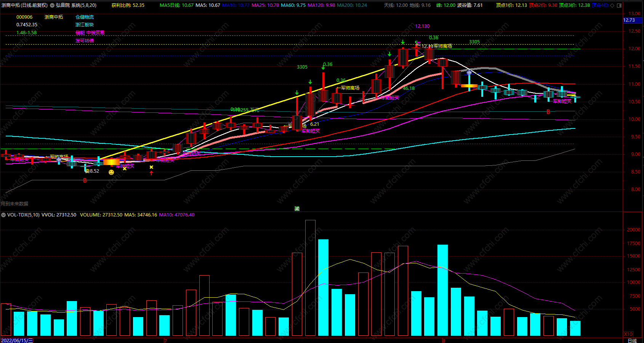644x343 pixels.
Task: Click the 用到未来数据 notice text
Action: 14,204
